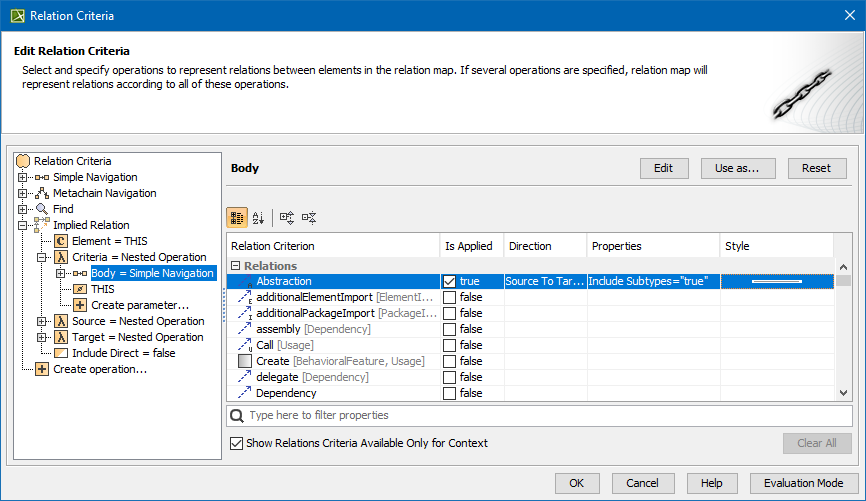The image size is (866, 501).
Task: Click the expand all icon
Action: 287,217
